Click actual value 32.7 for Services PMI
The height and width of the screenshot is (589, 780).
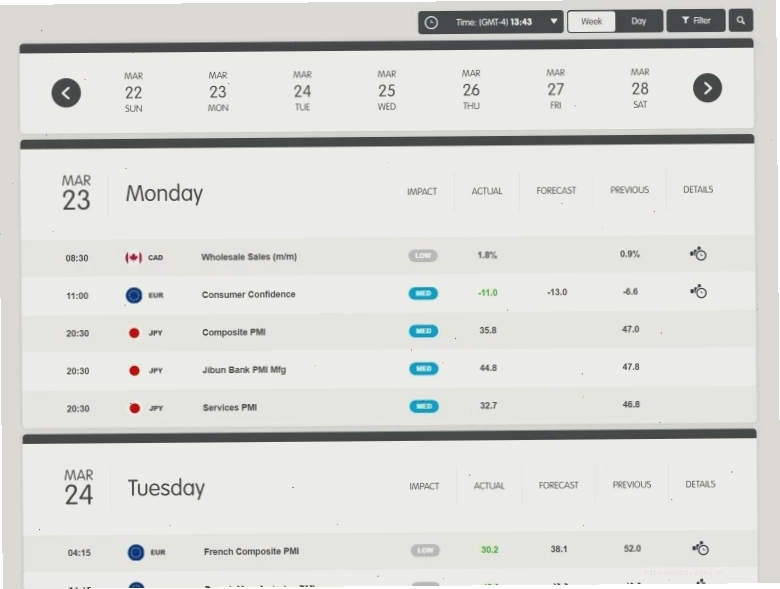pos(488,406)
